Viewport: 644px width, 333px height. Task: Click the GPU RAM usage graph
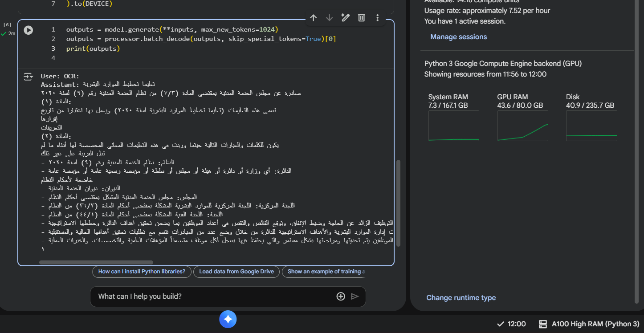point(522,126)
